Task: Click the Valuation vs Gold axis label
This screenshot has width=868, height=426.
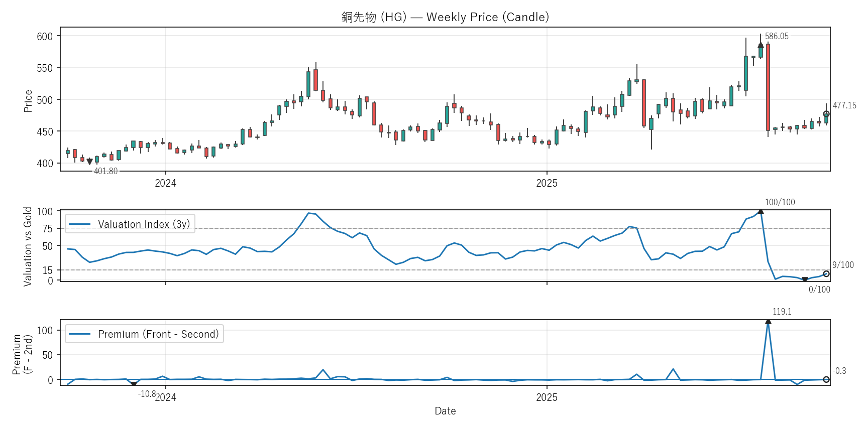Action: [x=28, y=246]
